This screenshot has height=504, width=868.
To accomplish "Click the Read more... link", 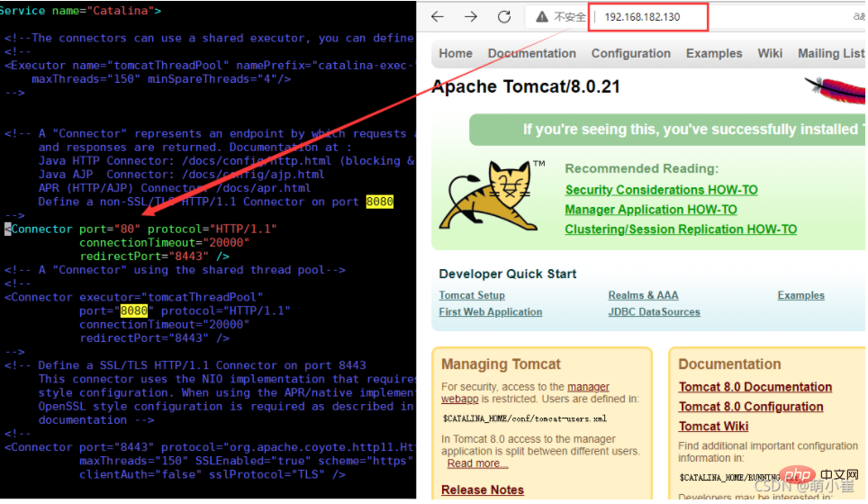I will (477, 463).
